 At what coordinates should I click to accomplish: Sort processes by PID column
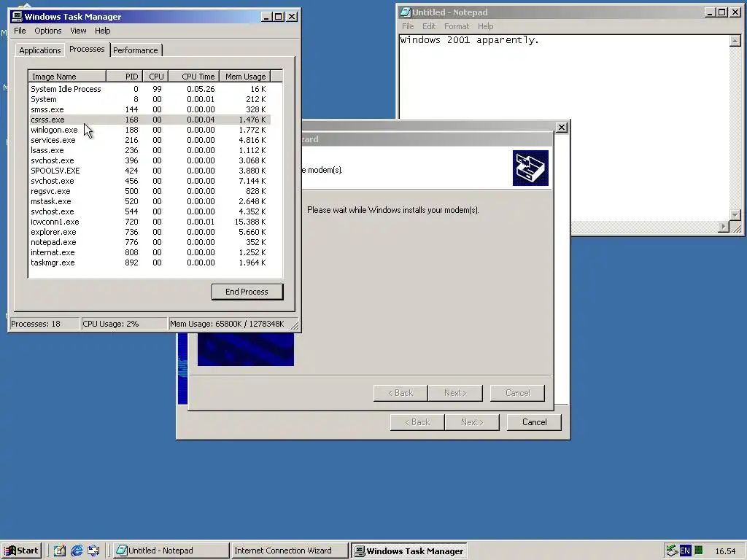tap(124, 76)
